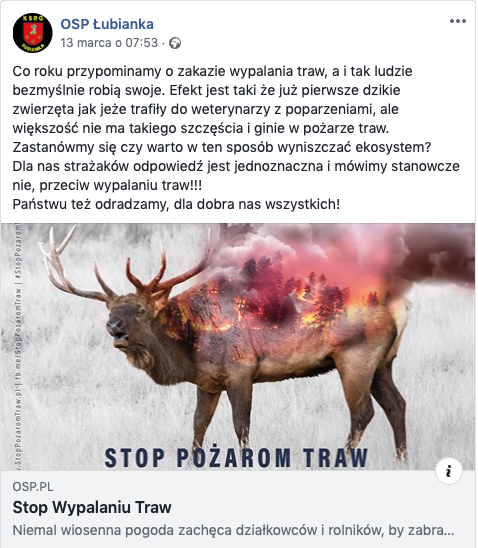This screenshot has width=478, height=548.
Task: Open the OSP Łubianka page name link
Action: pos(107,24)
